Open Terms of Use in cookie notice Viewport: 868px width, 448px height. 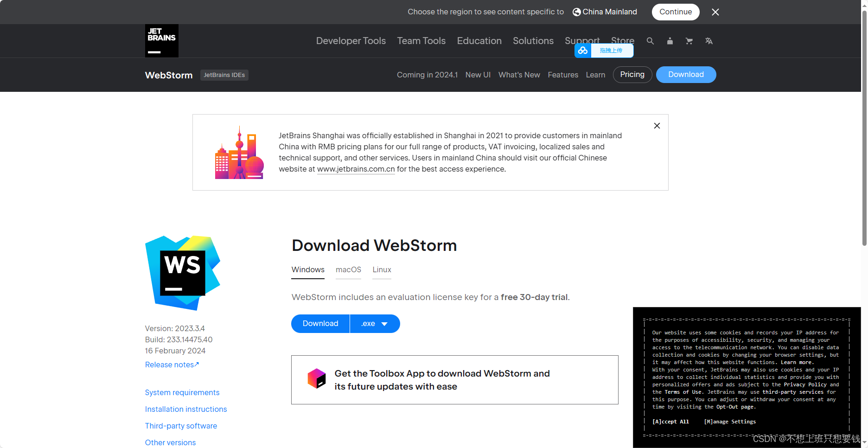tap(684, 392)
